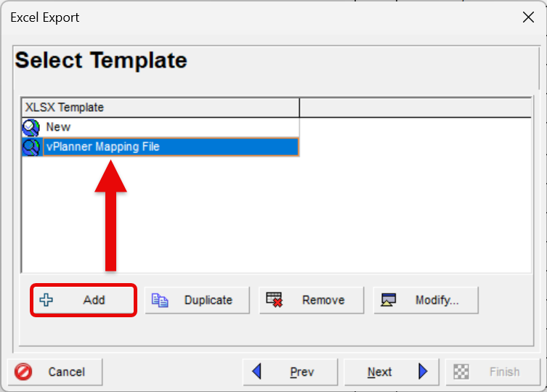Click the Remove icon with red X

point(274,300)
